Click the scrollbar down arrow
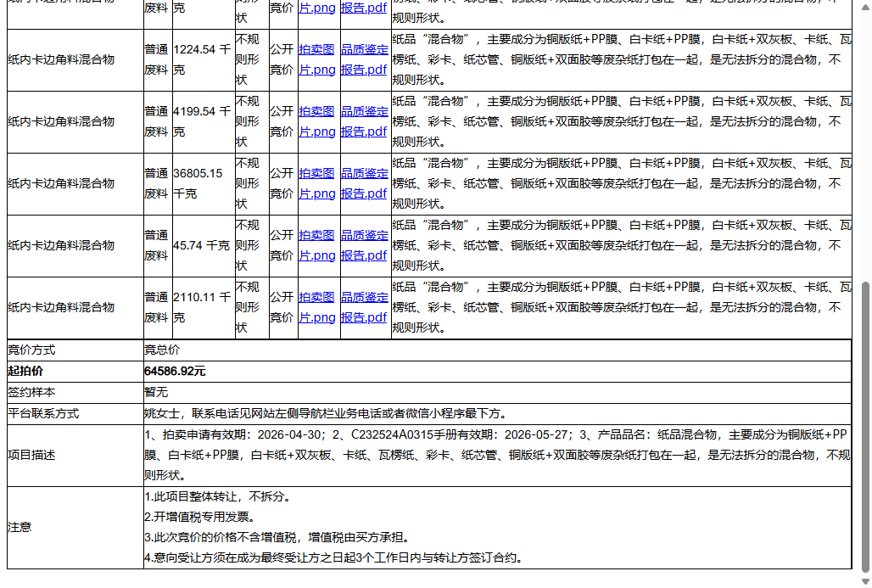The width and height of the screenshot is (872, 588). [x=864, y=581]
